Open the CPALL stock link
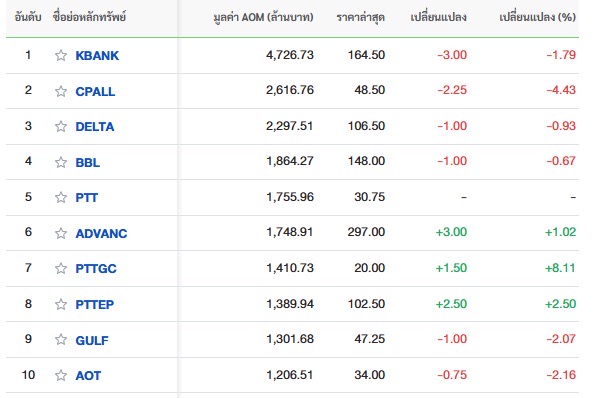This screenshot has height=398, width=600. (x=95, y=91)
